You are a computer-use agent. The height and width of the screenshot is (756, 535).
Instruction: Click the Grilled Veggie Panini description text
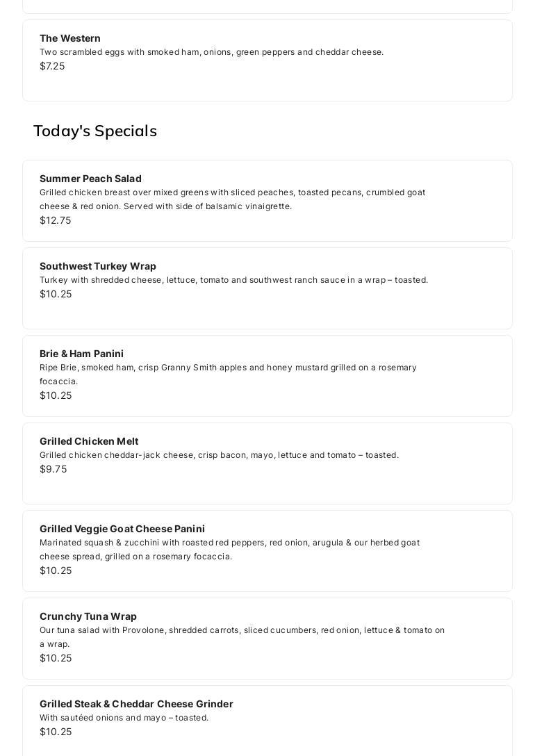tap(229, 549)
